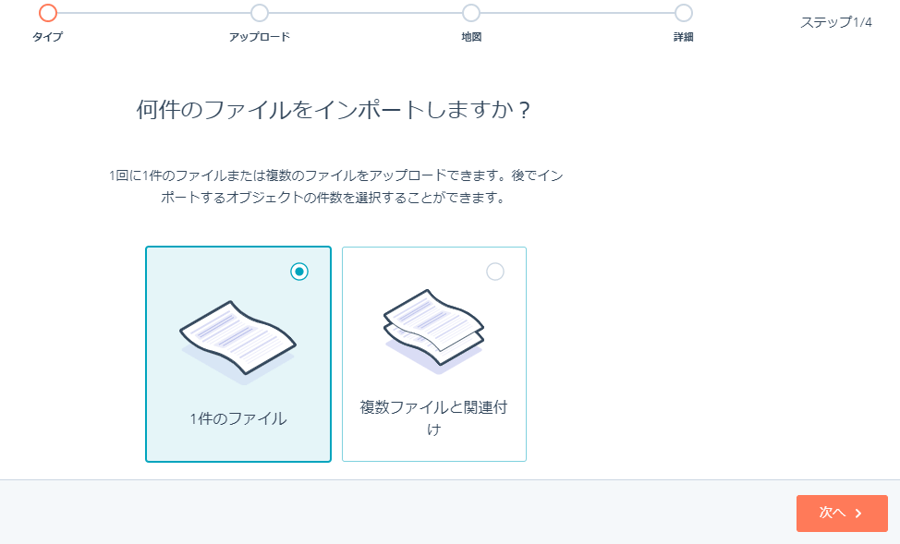Click the single file document illustration
The height and width of the screenshot is (544, 900).
(x=238, y=341)
